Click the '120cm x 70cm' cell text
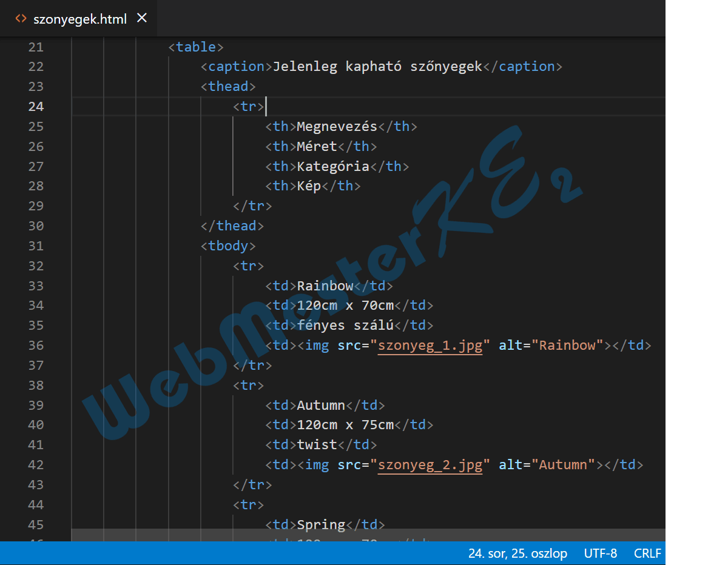The height and width of the screenshot is (565, 728). tap(345, 306)
